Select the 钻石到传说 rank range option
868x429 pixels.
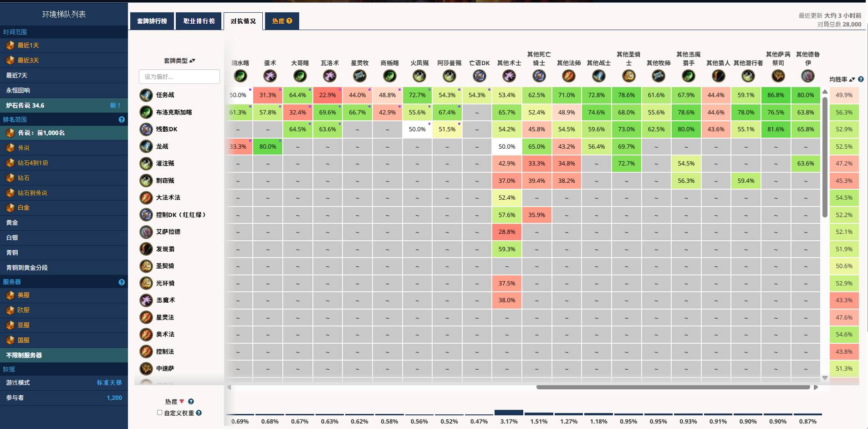32,193
